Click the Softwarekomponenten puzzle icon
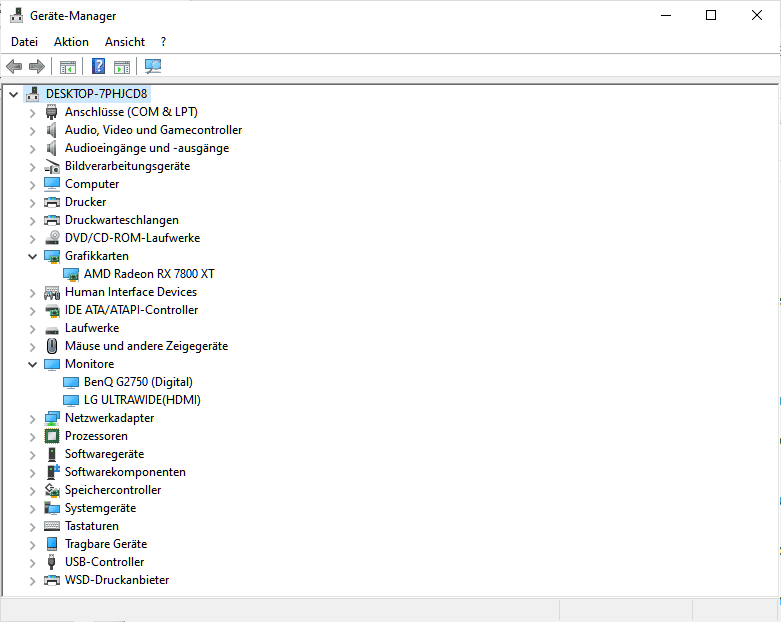This screenshot has height=622, width=781. [52, 472]
